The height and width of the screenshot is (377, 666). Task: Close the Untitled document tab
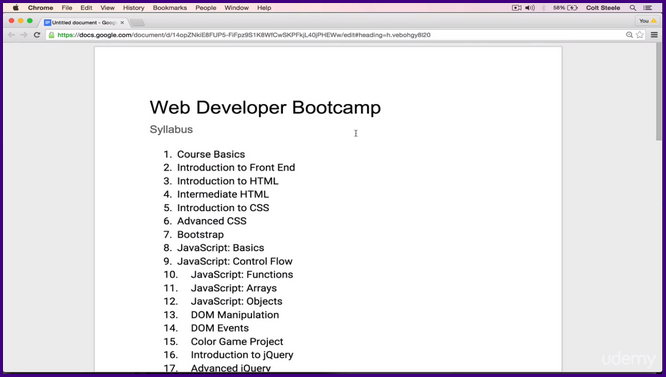pos(122,23)
